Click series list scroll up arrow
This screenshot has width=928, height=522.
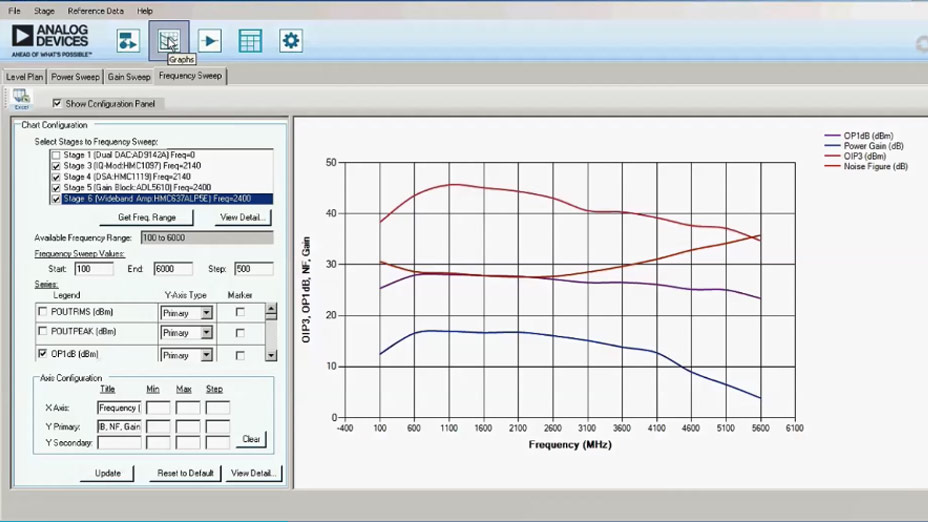pos(271,308)
